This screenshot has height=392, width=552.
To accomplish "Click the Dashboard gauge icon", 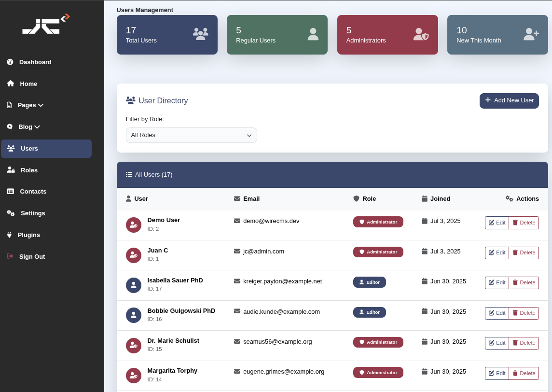I will coord(10,62).
